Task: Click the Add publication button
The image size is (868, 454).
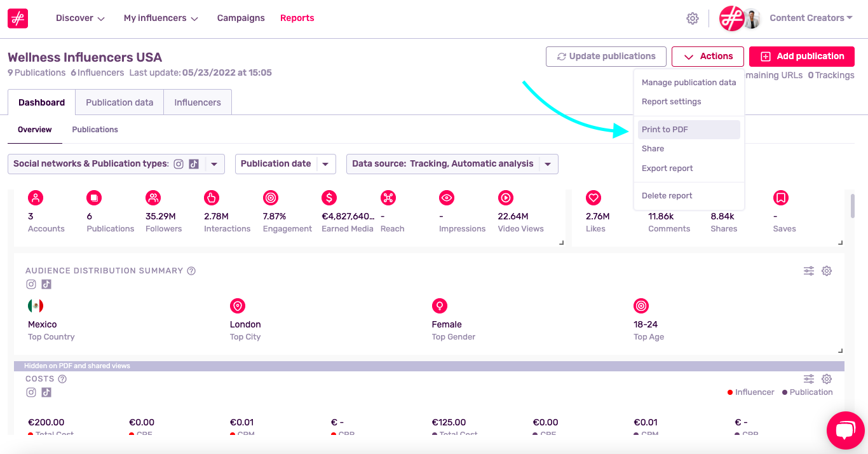Action: tap(801, 57)
